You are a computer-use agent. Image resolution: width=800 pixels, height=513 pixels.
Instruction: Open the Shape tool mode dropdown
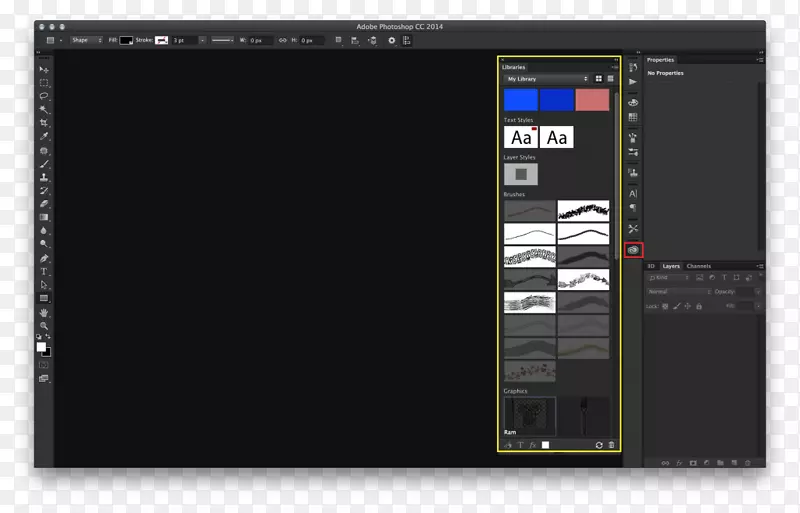click(x=85, y=40)
